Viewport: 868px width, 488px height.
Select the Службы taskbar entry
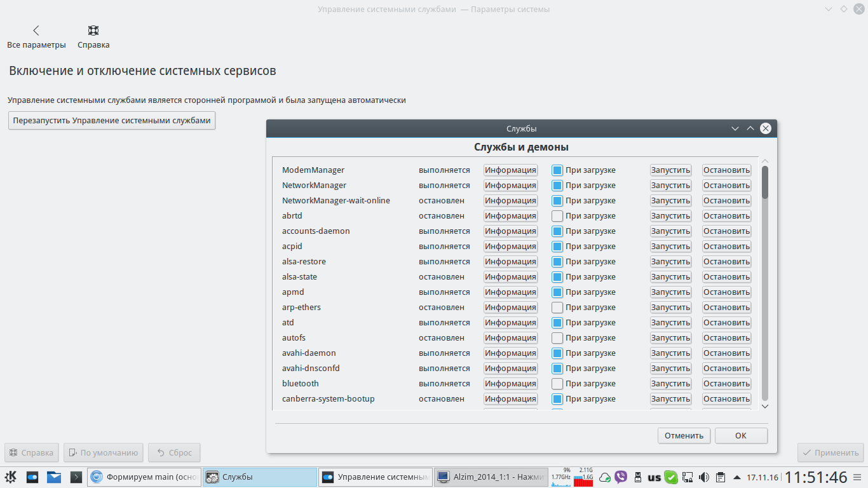[x=260, y=477]
